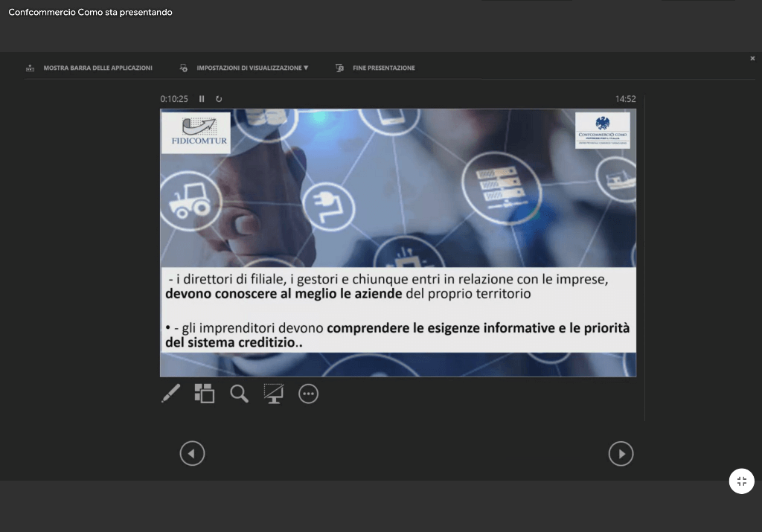Open the see all slides grid view
The height and width of the screenshot is (532, 762).
pyautogui.click(x=204, y=394)
